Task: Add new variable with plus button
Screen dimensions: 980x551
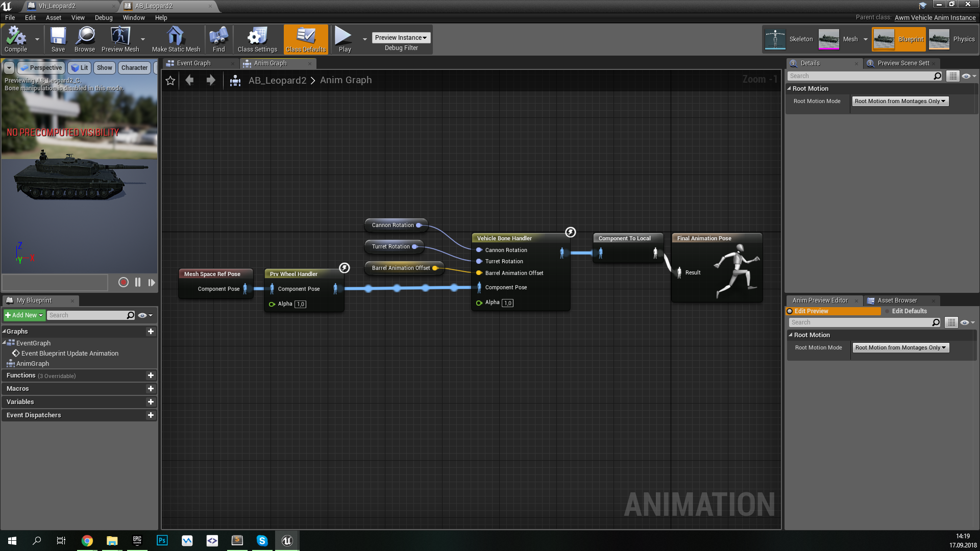Action: [x=151, y=402]
